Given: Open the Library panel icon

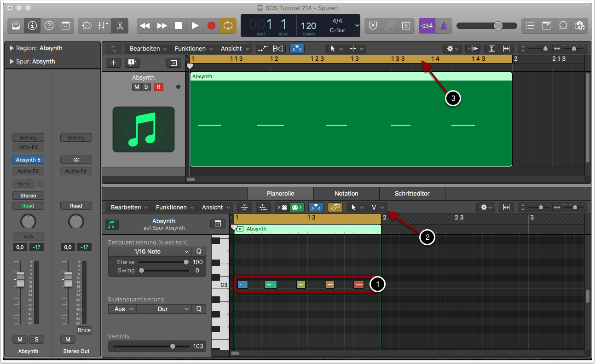Looking at the screenshot, I should tap(16, 26).
